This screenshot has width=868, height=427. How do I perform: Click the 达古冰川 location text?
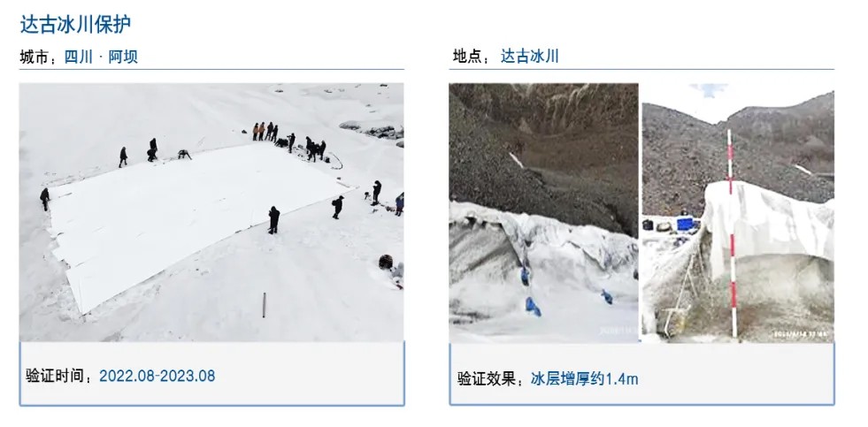530,56
